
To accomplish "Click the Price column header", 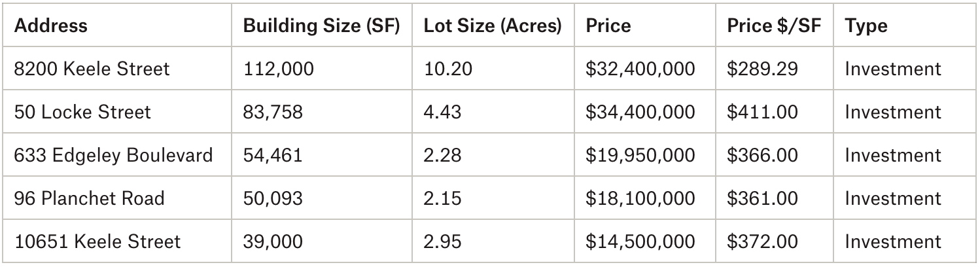I will [608, 26].
